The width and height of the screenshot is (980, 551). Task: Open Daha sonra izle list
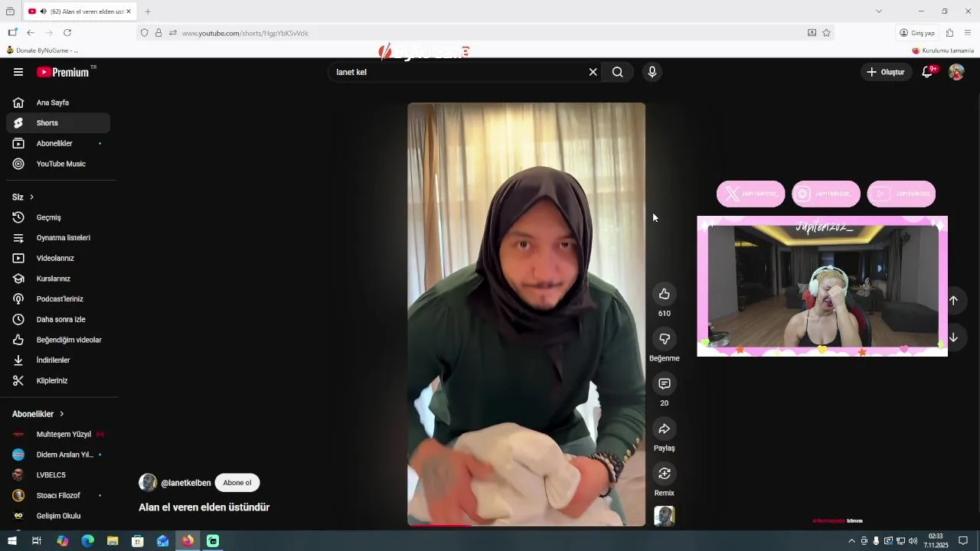[58, 319]
